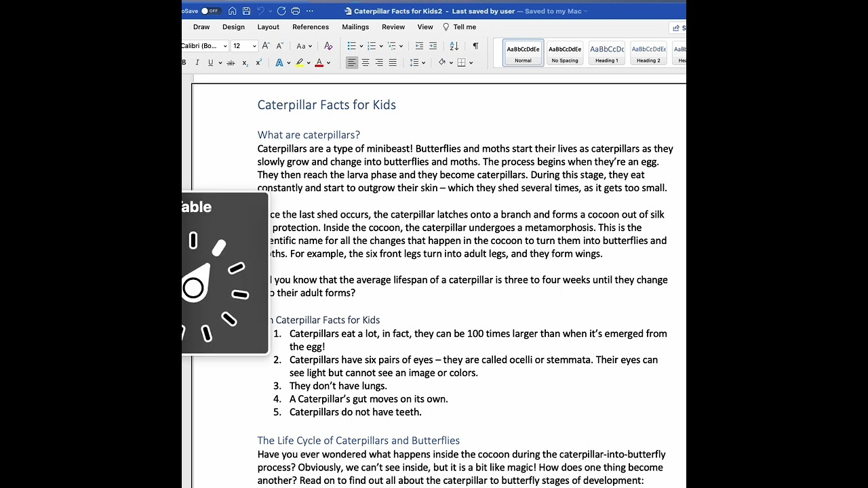
Task: Apply Normal style
Action: tap(523, 53)
